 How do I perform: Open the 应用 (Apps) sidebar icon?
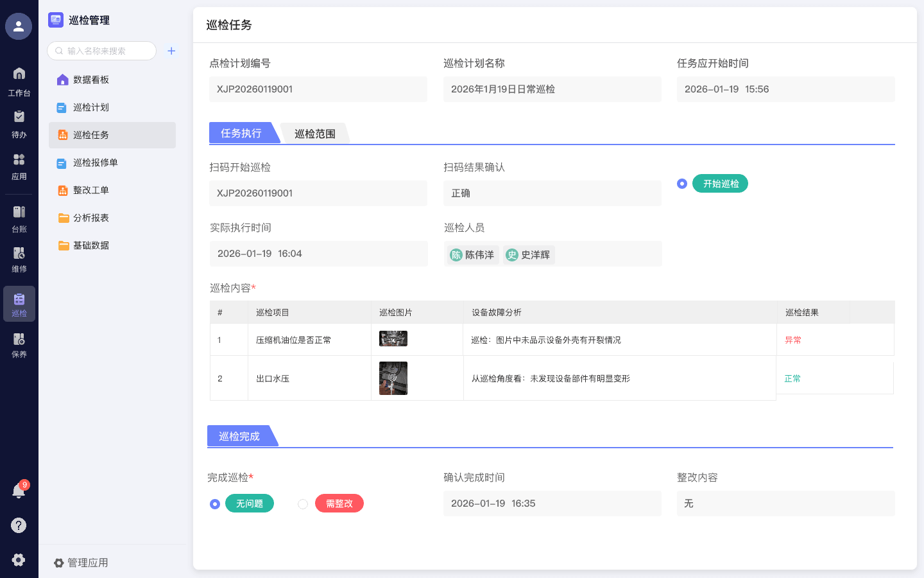click(19, 162)
